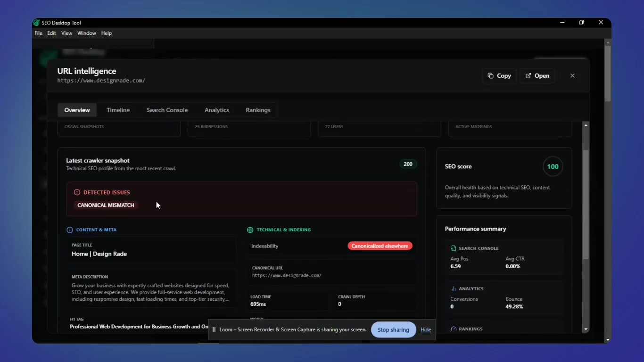The height and width of the screenshot is (362, 644).
Task: Click the 'ACTIVE MAPPINGS' card label
Action: (474, 127)
